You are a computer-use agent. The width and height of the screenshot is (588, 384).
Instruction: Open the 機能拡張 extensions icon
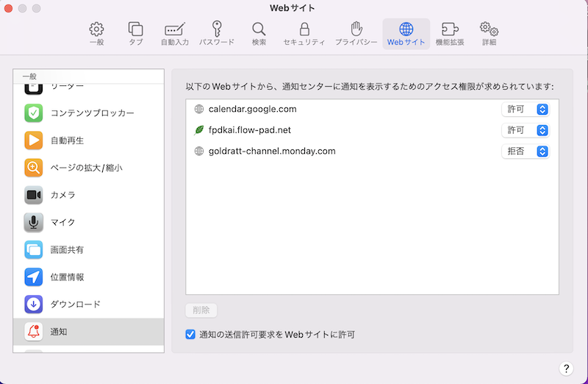[x=450, y=29]
